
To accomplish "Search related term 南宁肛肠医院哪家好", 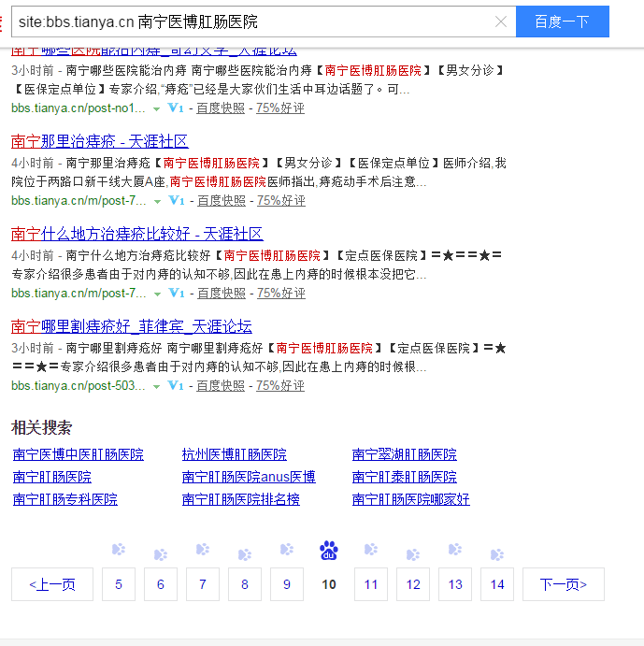I will (x=410, y=499).
